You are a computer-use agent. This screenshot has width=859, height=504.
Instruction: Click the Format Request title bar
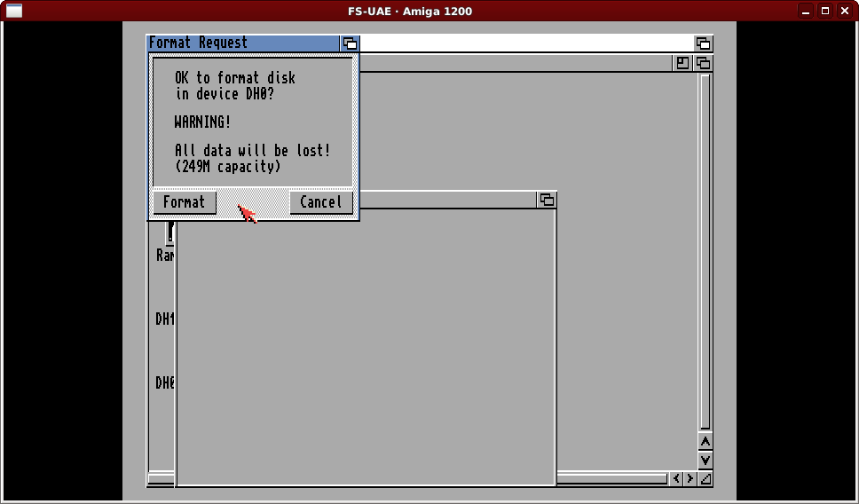click(244, 43)
